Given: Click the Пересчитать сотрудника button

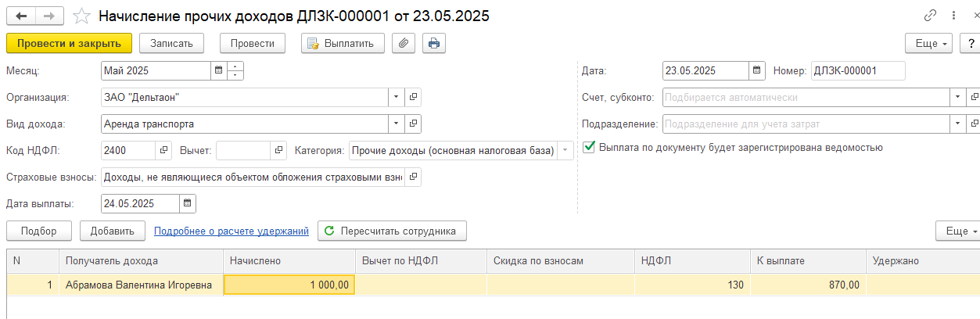Looking at the screenshot, I should click(x=392, y=231).
